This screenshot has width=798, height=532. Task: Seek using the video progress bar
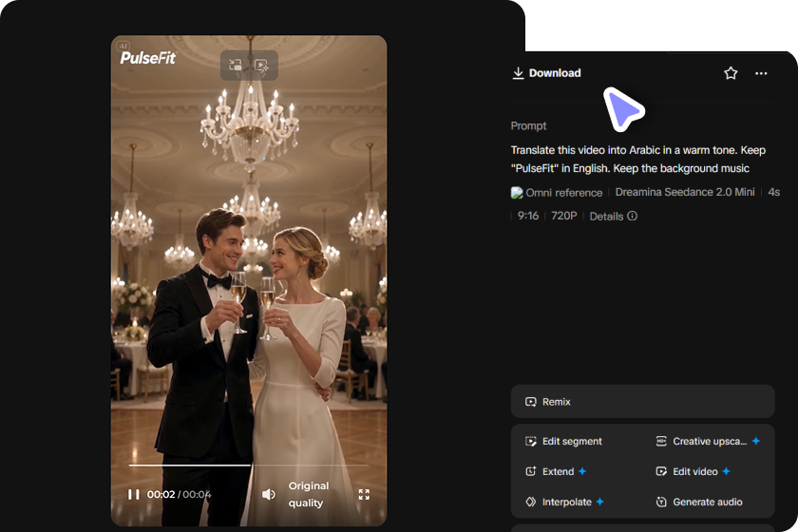[x=249, y=465]
